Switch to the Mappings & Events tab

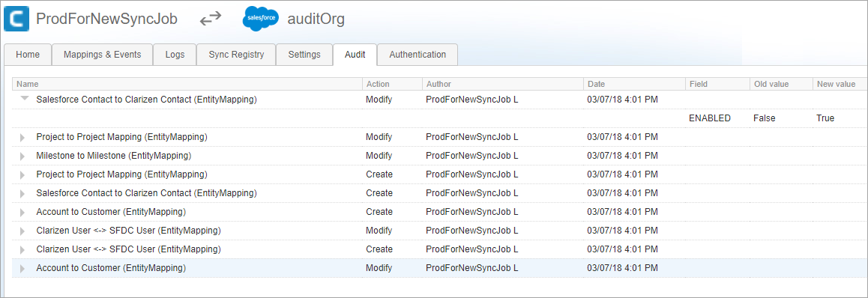(103, 55)
